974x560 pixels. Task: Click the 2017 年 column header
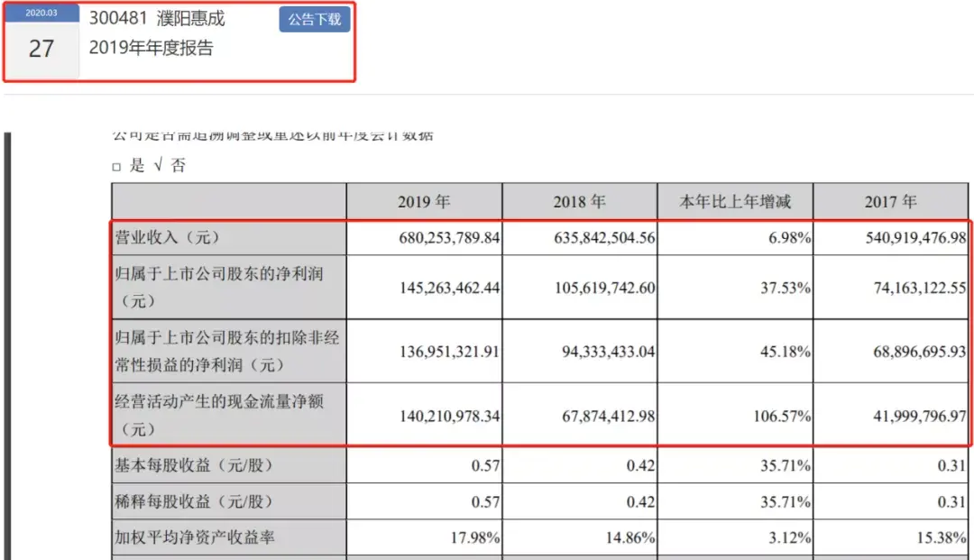891,202
